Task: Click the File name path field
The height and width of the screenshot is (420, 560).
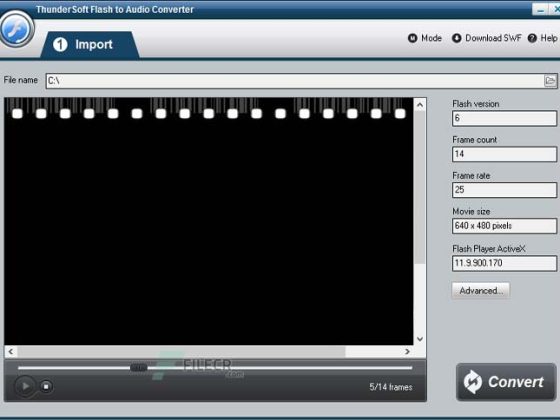Action: coord(295,81)
